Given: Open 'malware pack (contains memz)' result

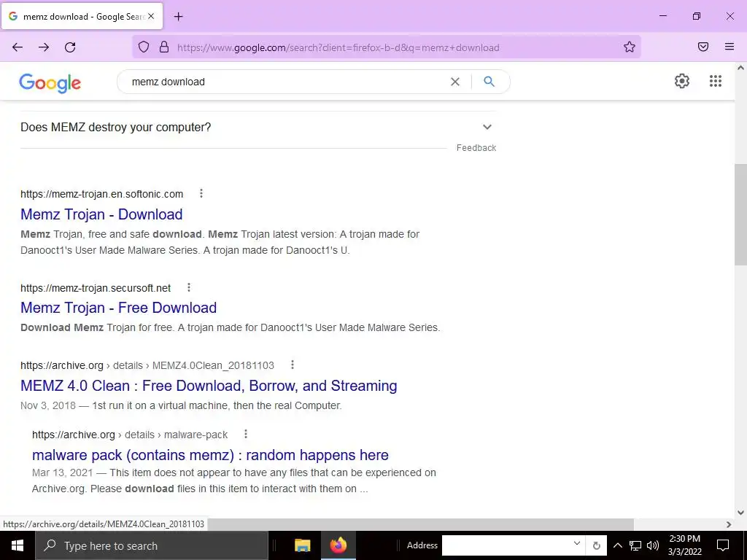Looking at the screenshot, I should click(210, 455).
